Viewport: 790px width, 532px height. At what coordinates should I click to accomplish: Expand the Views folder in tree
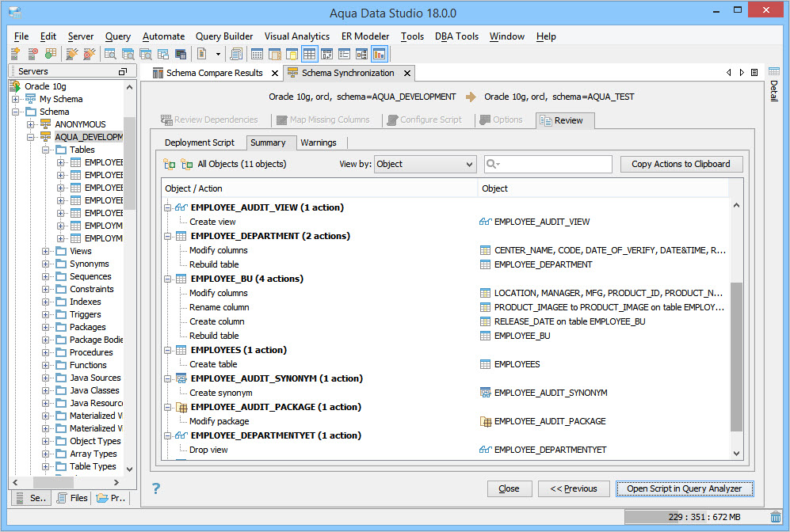coord(46,251)
